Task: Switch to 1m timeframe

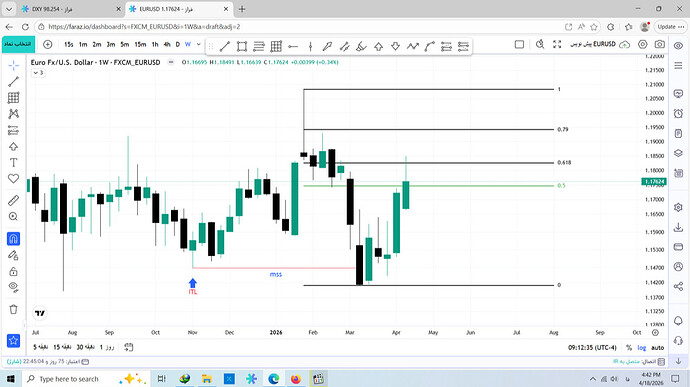Action: point(83,44)
